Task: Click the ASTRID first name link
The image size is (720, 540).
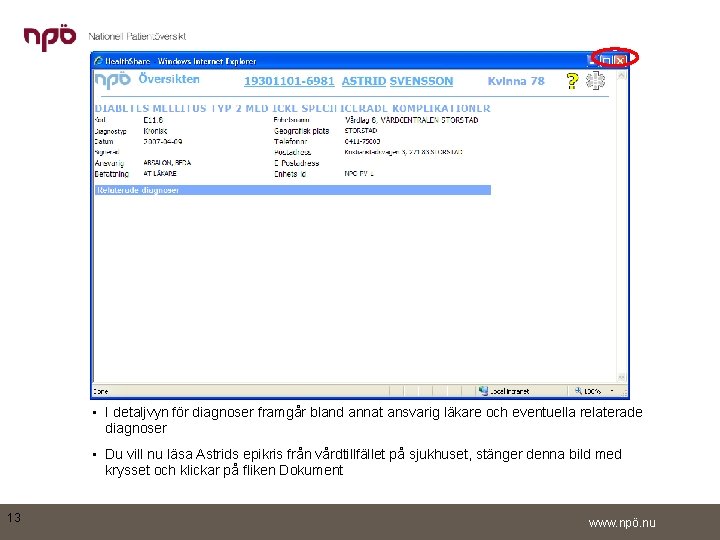Action: click(364, 81)
